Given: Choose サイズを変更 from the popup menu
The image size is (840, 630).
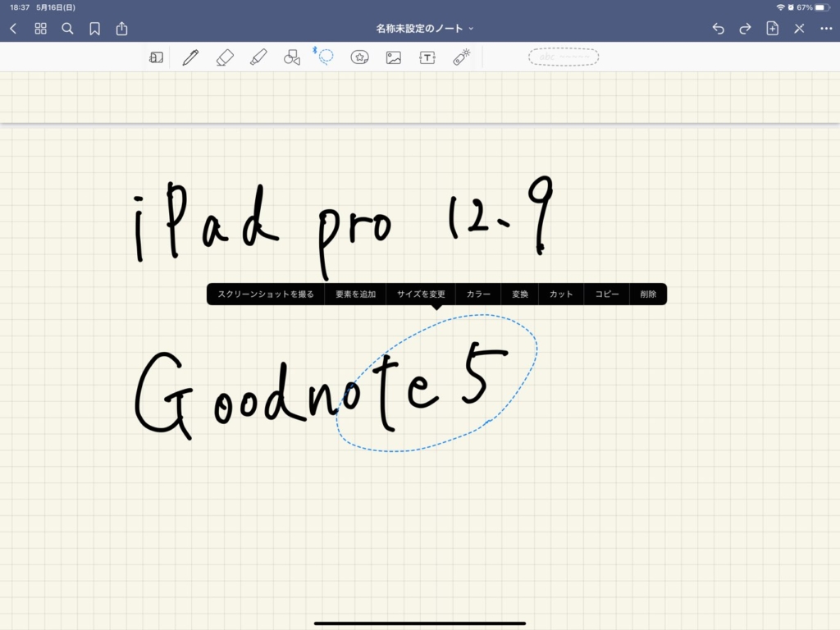Looking at the screenshot, I should [x=421, y=294].
